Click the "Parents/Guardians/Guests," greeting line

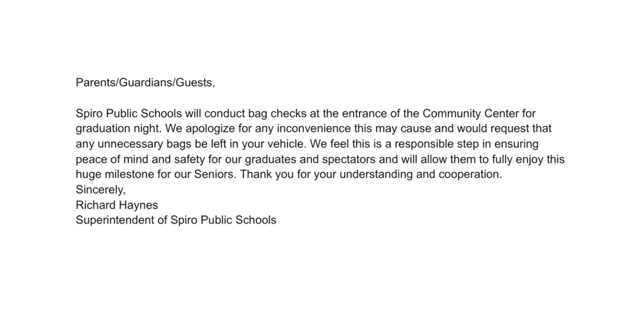[x=145, y=83]
